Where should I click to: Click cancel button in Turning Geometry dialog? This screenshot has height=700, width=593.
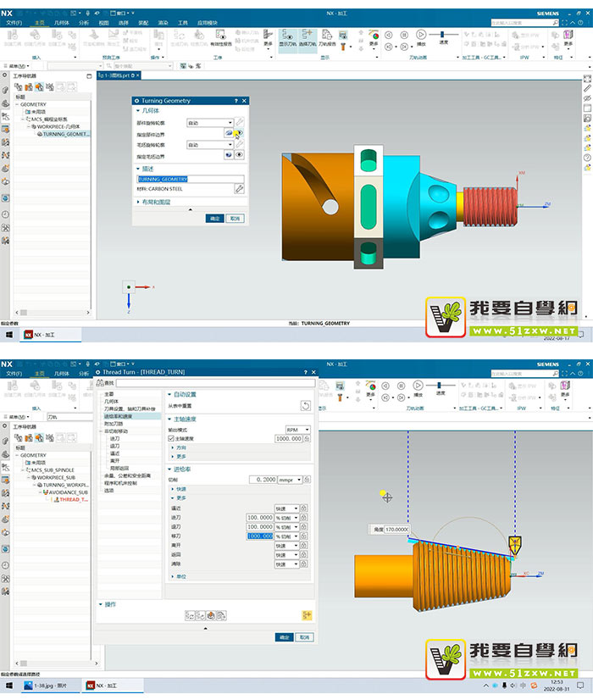[236, 219]
